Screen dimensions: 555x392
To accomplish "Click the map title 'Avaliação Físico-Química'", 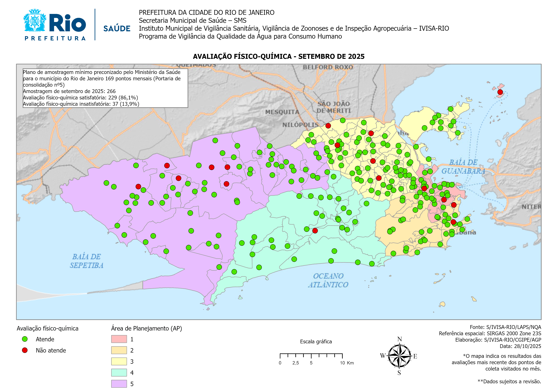I will 278,57.
